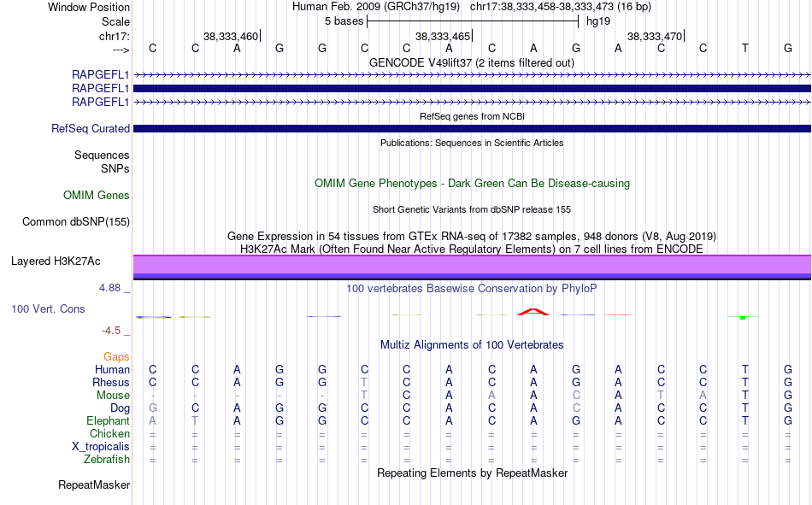Open the GTEx Gene Expression track title
The height and width of the screenshot is (505, 812).
point(472,236)
